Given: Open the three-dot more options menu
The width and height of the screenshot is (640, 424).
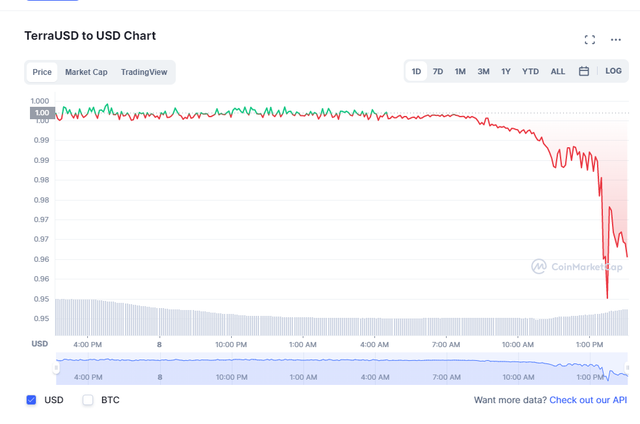Looking at the screenshot, I should click(616, 40).
